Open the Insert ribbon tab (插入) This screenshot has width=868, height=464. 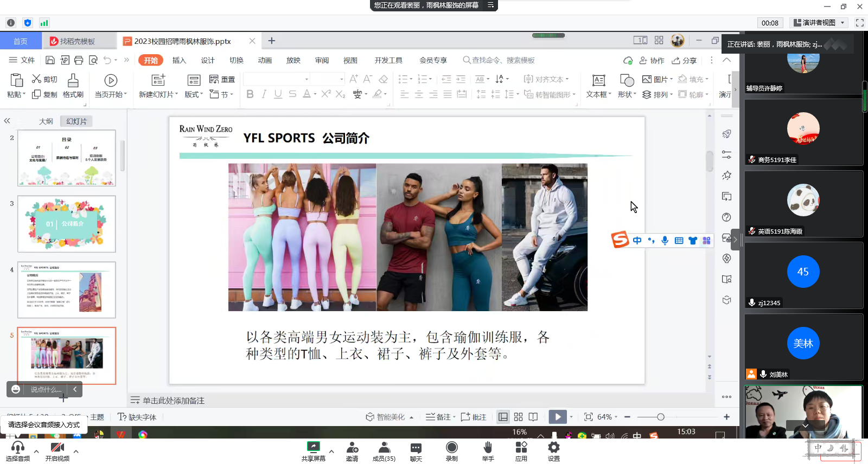179,60
